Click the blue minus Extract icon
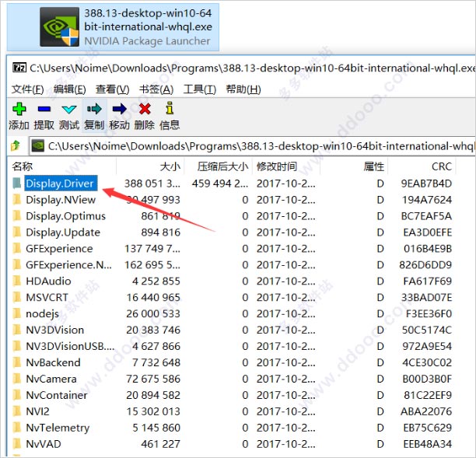The image size is (476, 458). (44, 109)
